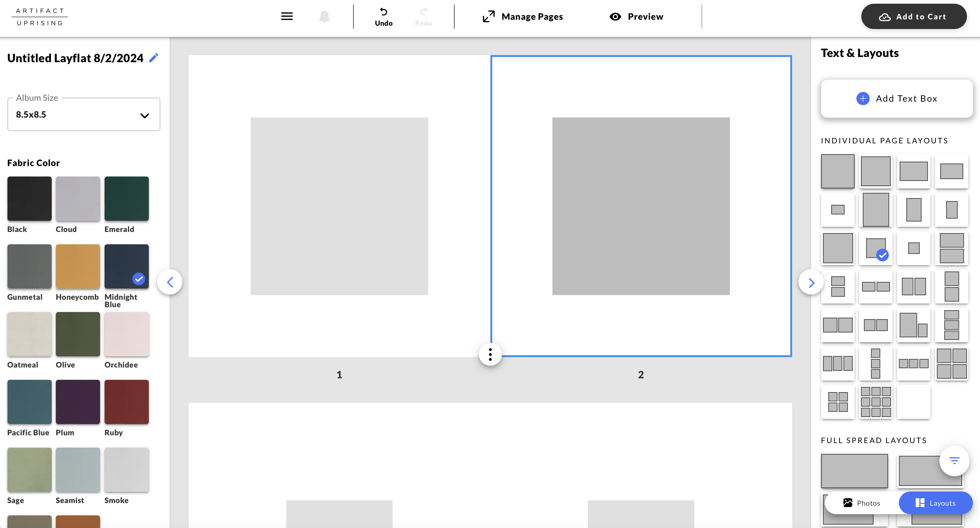Screen dimensions: 980x528
Task: Select Pacific Blue fabric swatch
Action: pyautogui.click(x=29, y=402)
